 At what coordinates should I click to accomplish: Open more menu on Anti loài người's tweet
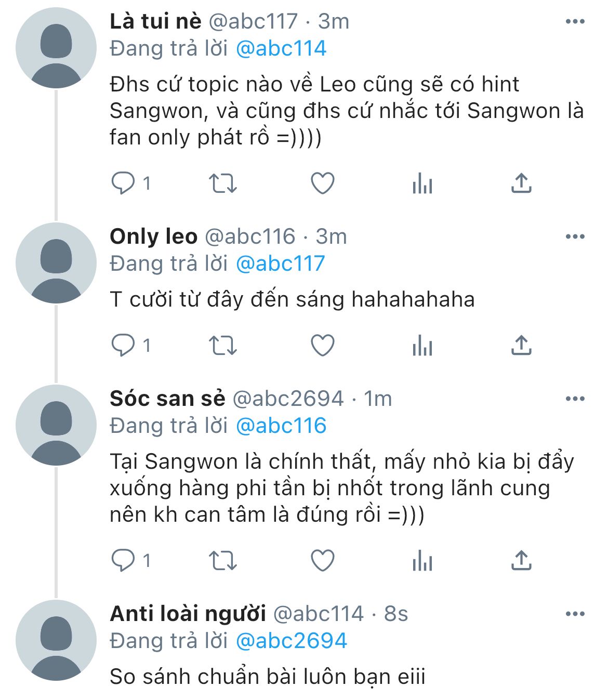[575, 614]
